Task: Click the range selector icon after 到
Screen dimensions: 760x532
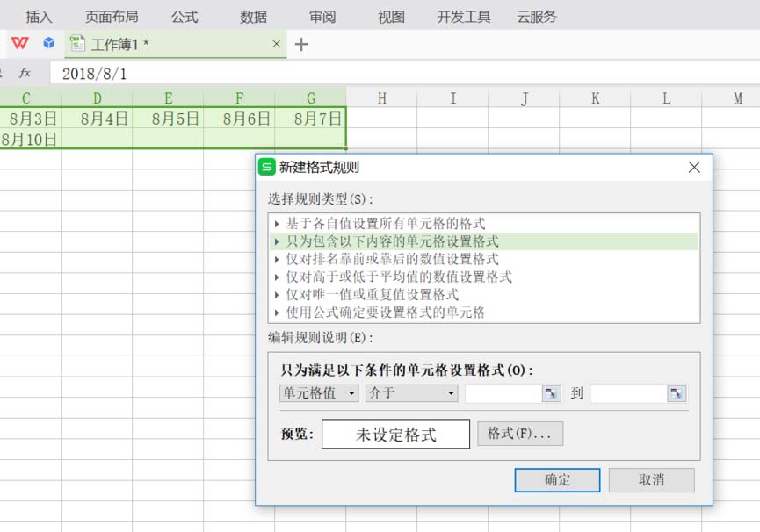Action: click(x=676, y=393)
